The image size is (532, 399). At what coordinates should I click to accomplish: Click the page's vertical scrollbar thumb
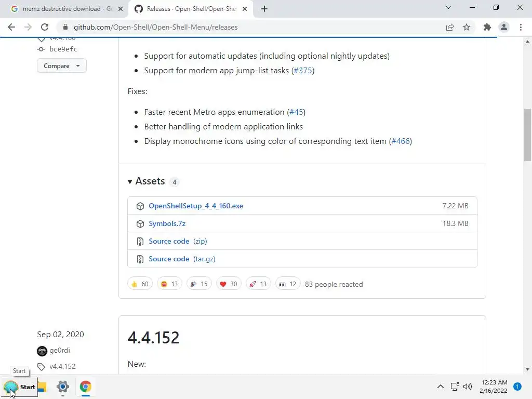point(527,135)
